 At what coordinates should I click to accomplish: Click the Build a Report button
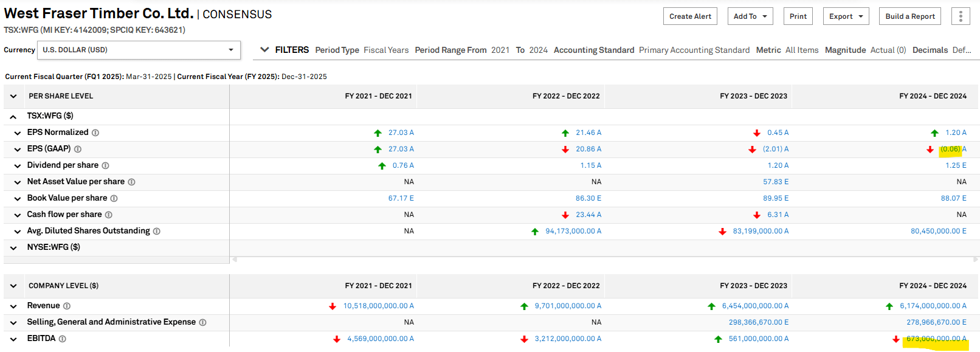pos(910,16)
